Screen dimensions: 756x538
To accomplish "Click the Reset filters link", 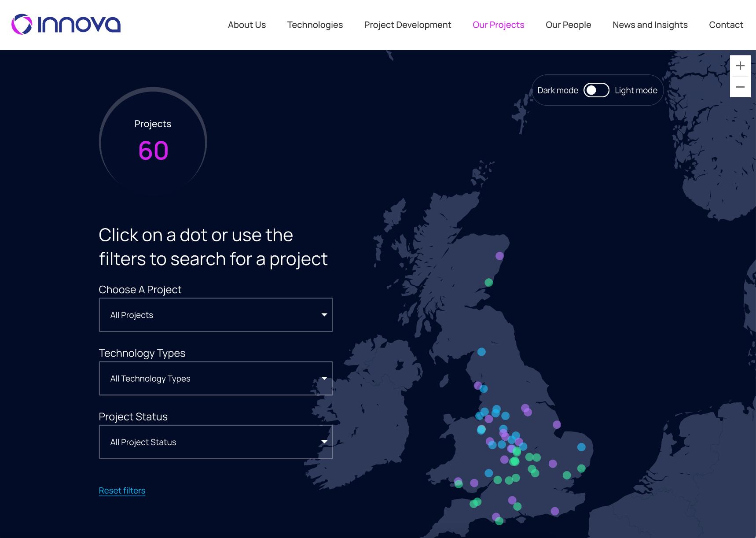I will tap(122, 490).
